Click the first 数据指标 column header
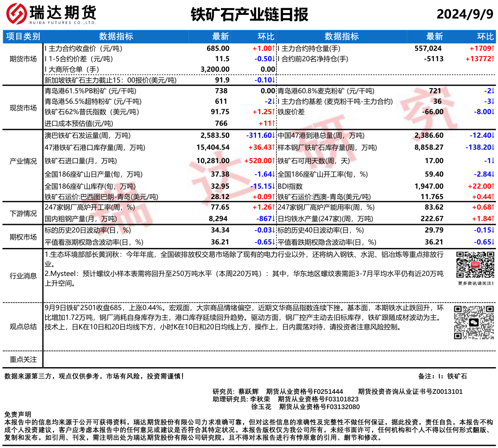Screen dimensions: 498x448 point(116,37)
